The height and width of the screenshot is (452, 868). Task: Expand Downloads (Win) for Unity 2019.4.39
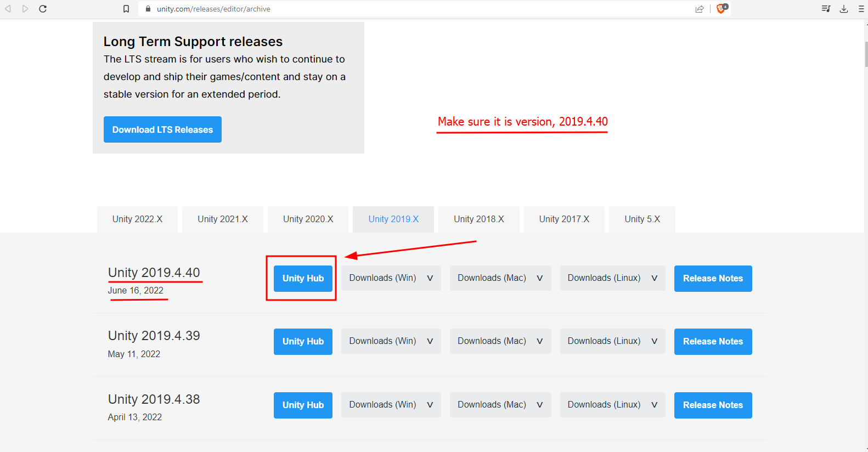click(391, 341)
